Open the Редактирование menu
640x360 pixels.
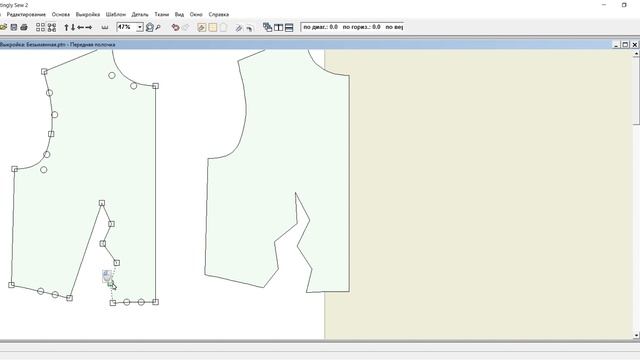[x=26, y=14]
